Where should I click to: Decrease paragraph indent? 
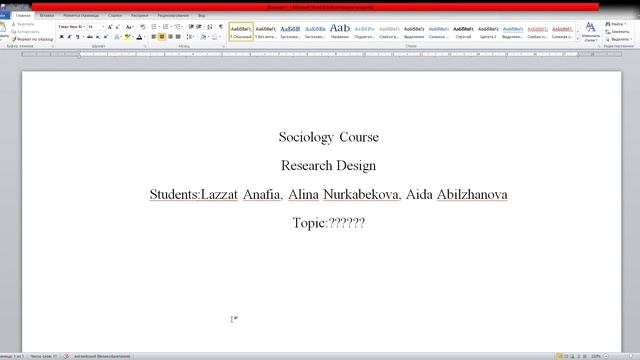191,27
